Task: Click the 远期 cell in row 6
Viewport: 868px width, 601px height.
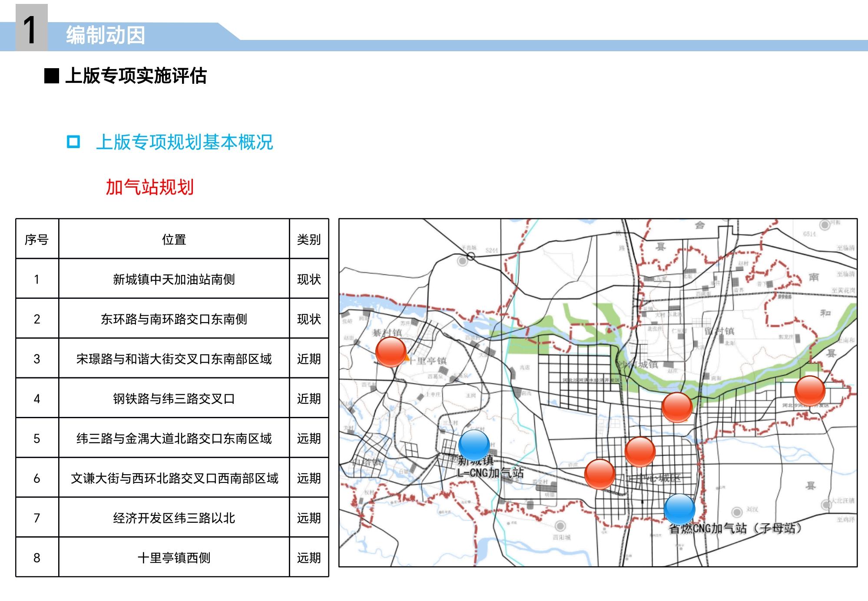Action: 309,478
